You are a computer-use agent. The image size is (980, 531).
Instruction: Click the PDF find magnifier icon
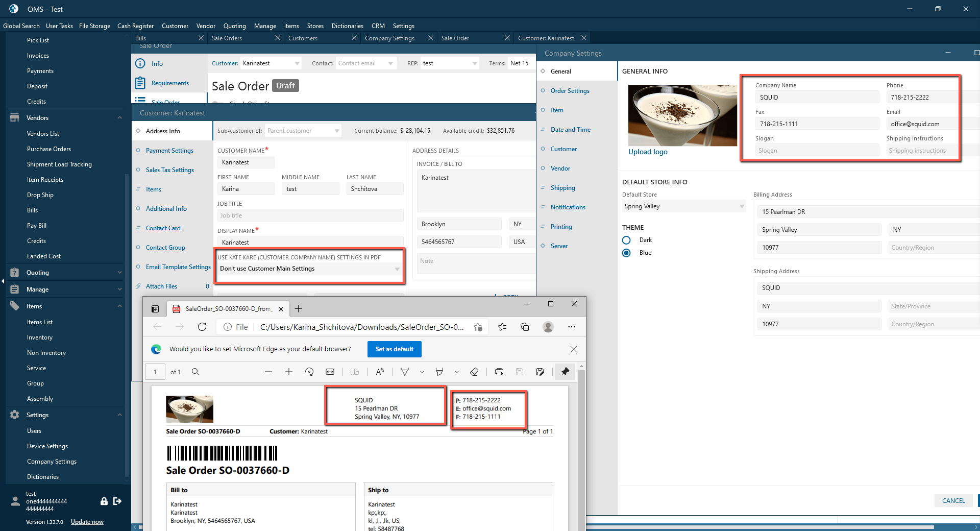click(195, 372)
